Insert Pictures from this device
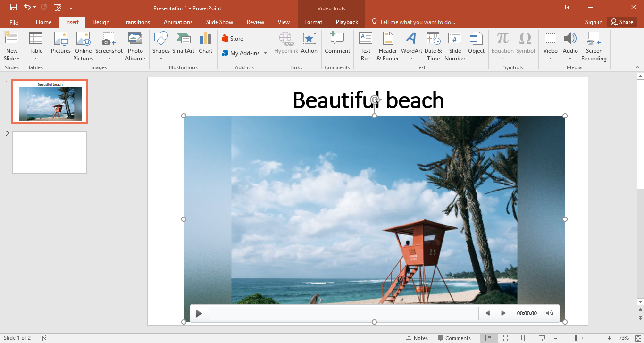 (x=60, y=46)
